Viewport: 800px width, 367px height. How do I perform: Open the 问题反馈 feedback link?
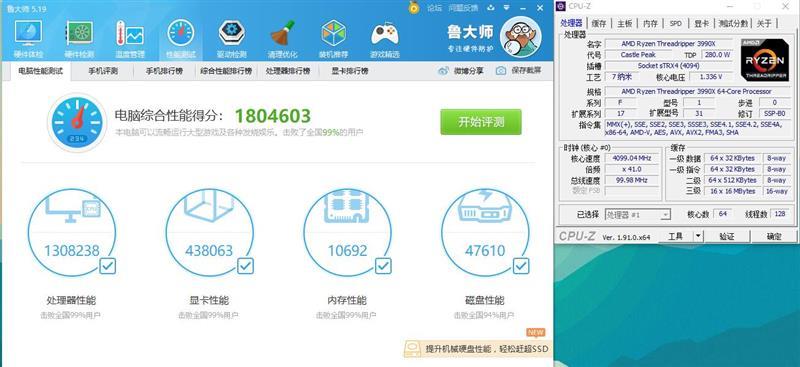[463, 8]
